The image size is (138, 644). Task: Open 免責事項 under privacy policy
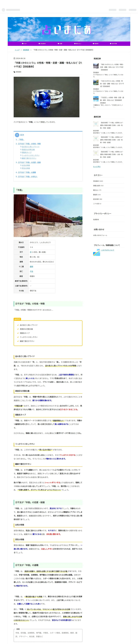pyautogui.click(x=96, y=219)
